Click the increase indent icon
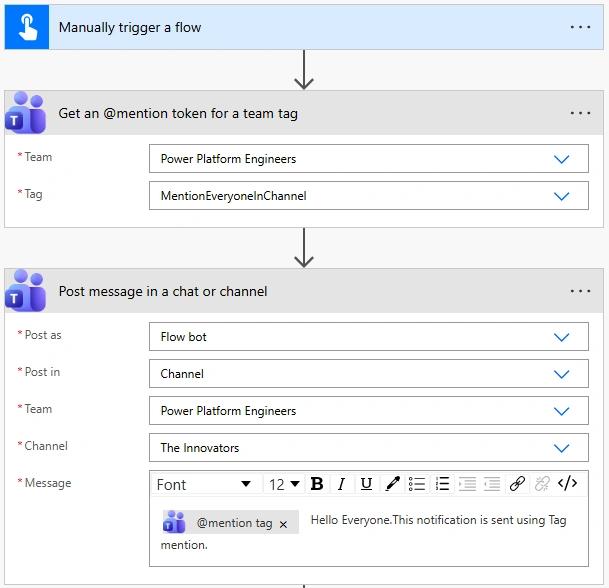This screenshot has width=609, height=588. click(467, 484)
